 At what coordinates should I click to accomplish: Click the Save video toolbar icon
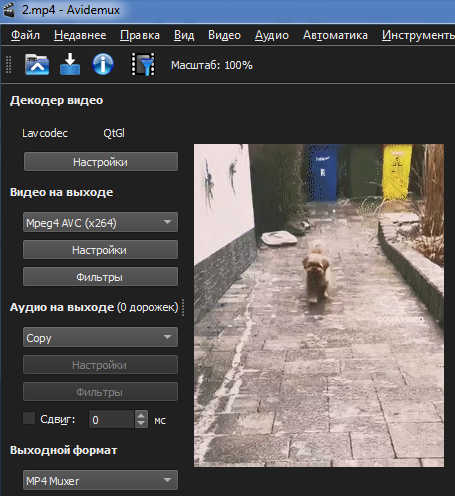(x=70, y=64)
